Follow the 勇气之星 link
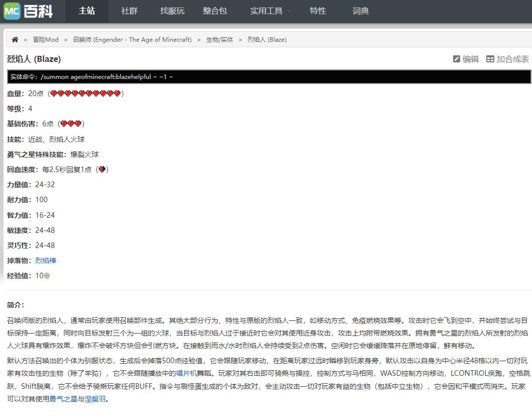Screen dimensions: 532x416 (63, 399)
